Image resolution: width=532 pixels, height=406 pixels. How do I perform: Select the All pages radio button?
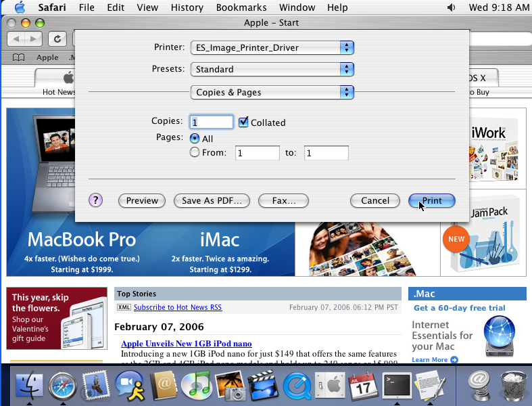coord(195,139)
